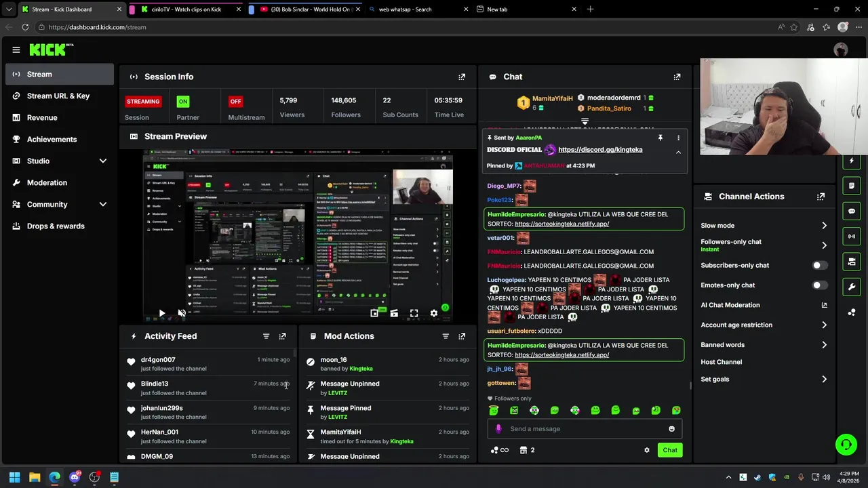Open Activity Feed filter options
The width and height of the screenshot is (868, 488).
tap(266, 336)
